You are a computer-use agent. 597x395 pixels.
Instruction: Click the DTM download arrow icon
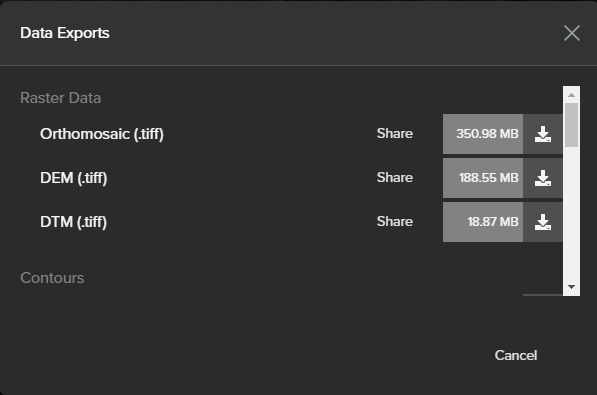click(x=543, y=222)
